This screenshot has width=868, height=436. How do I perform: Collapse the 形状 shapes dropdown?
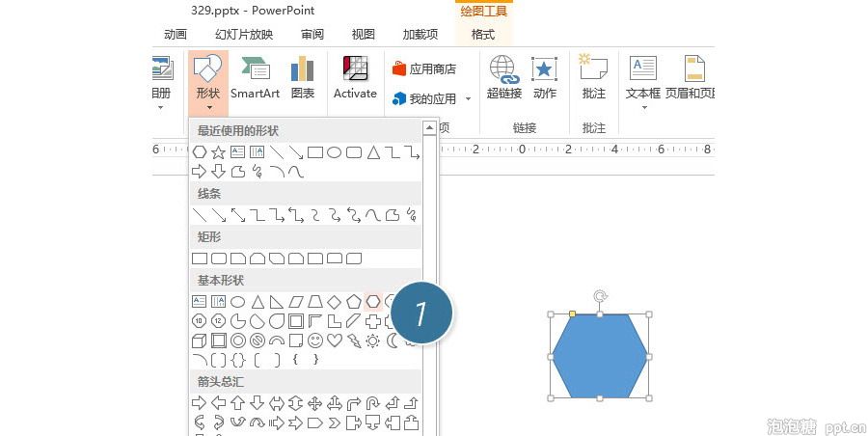tap(207, 82)
